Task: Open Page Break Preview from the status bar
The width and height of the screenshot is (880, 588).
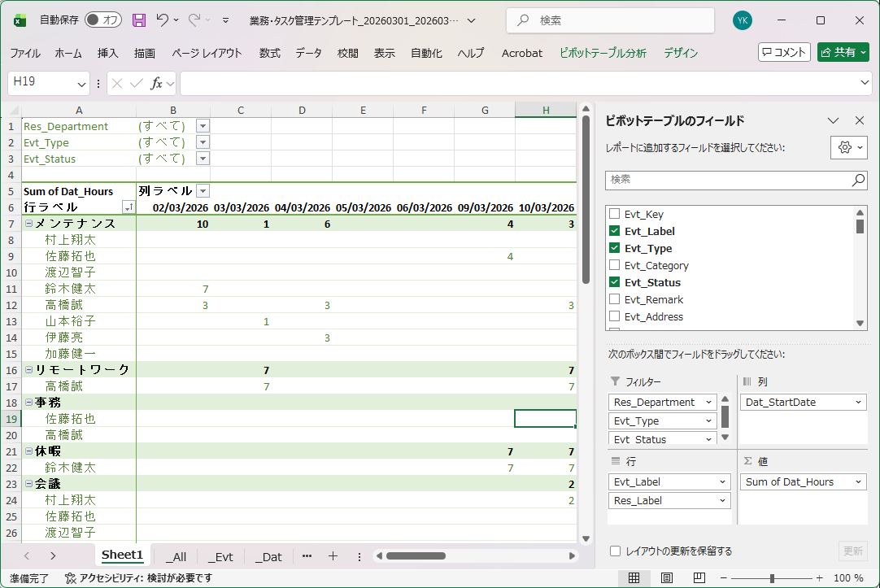Action: pos(699,578)
